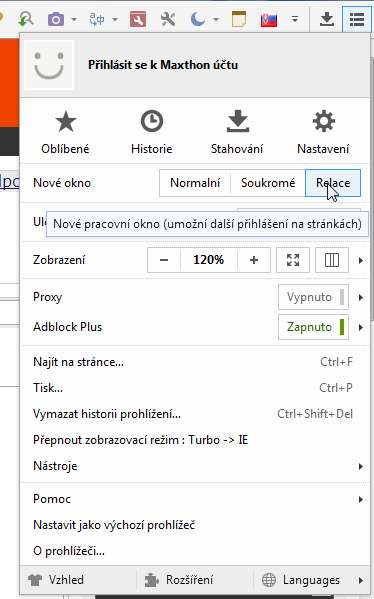The width and height of the screenshot is (374, 599).
Task: Increase zoom with the plus button
Action: click(254, 260)
